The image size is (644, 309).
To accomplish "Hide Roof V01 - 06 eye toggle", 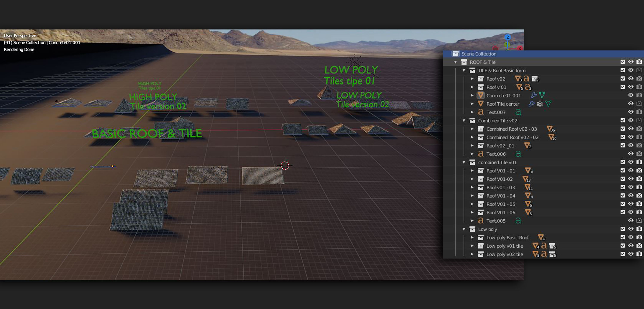I will pyautogui.click(x=631, y=212).
